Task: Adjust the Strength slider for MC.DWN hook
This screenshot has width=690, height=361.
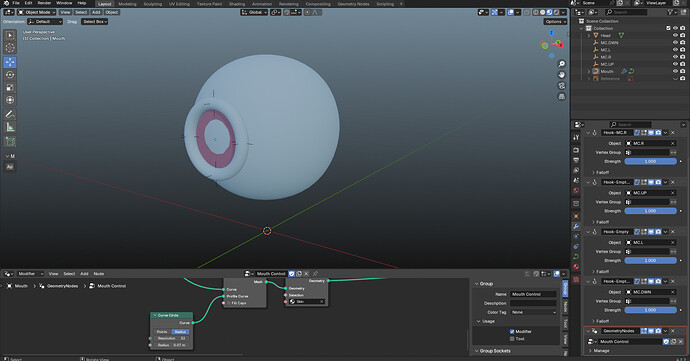Action: pos(650,310)
